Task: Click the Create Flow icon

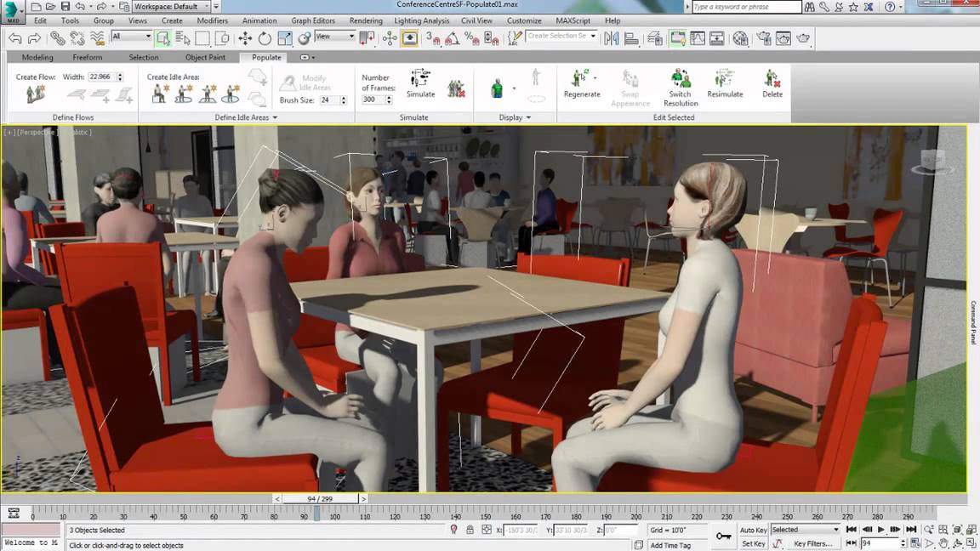Action: click(x=35, y=94)
